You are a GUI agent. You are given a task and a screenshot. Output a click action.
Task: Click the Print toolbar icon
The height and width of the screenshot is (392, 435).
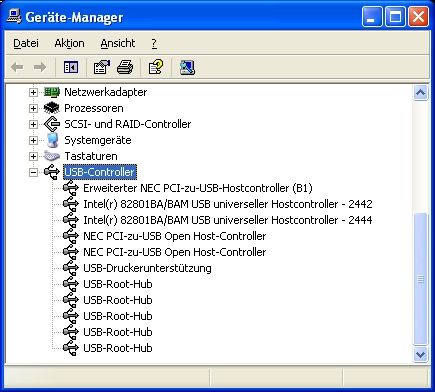point(125,67)
